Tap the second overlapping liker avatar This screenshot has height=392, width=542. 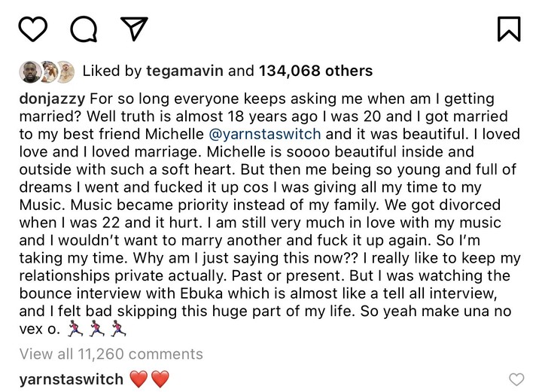pyautogui.click(x=48, y=71)
